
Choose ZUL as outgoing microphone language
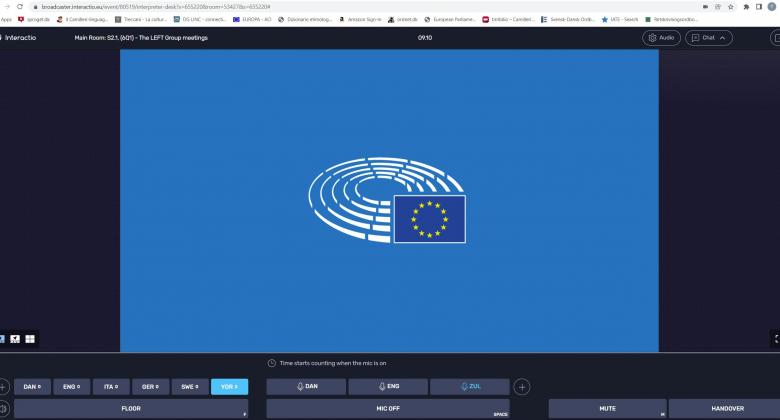point(470,387)
